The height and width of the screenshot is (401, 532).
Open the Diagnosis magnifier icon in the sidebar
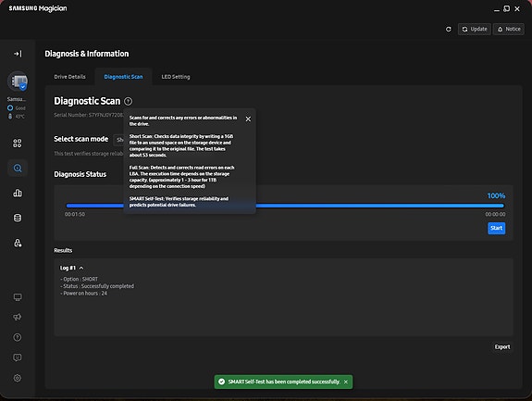(x=18, y=168)
